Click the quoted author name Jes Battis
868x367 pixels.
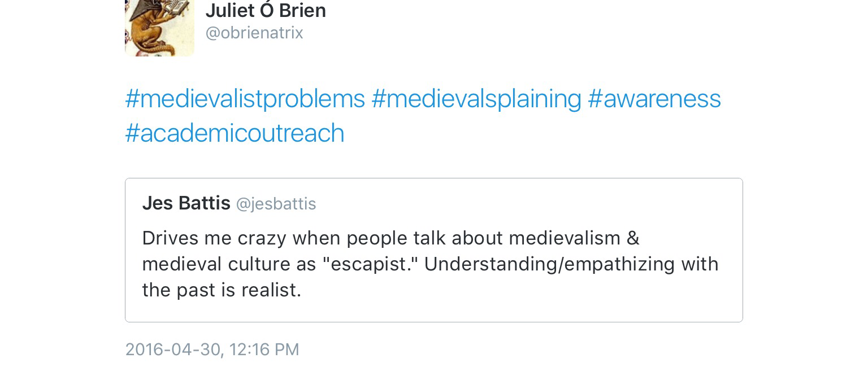186,203
